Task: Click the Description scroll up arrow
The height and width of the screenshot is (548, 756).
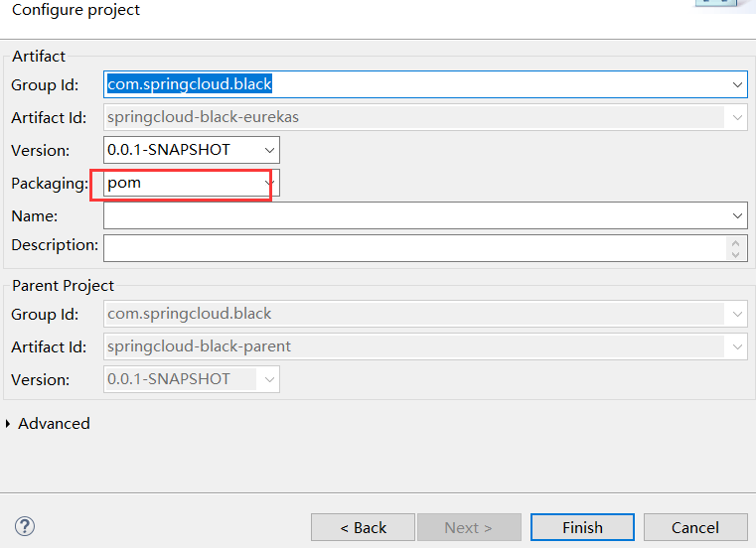Action: click(735, 243)
